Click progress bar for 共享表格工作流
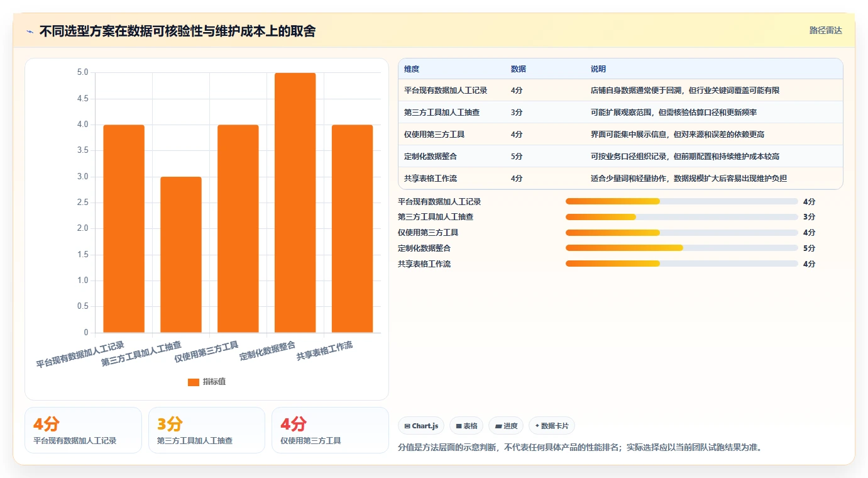This screenshot has height=478, width=868. (682, 264)
